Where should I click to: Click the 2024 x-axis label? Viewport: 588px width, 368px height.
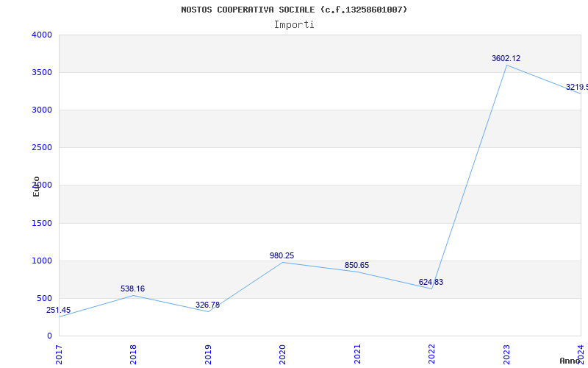point(581,355)
